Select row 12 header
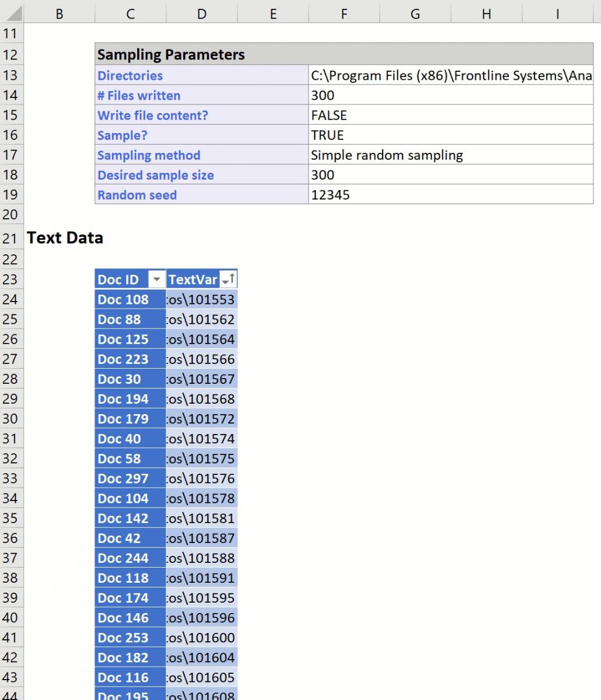 click(x=11, y=55)
